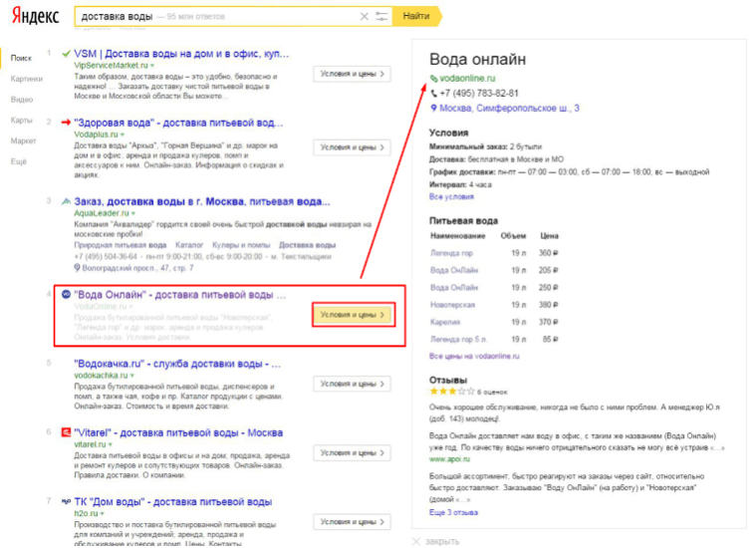Open "Вода Онлайн" result title
Screen dimensions: 756x548
(x=180, y=294)
